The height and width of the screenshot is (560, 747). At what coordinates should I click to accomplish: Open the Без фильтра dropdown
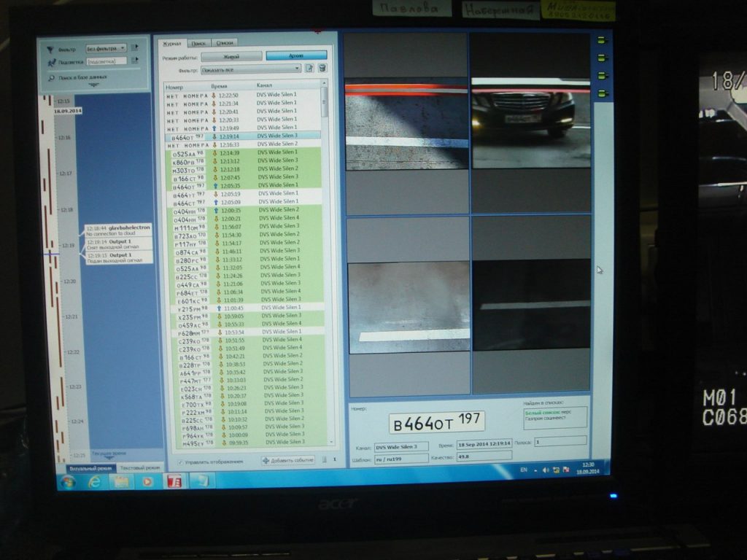click(x=107, y=48)
